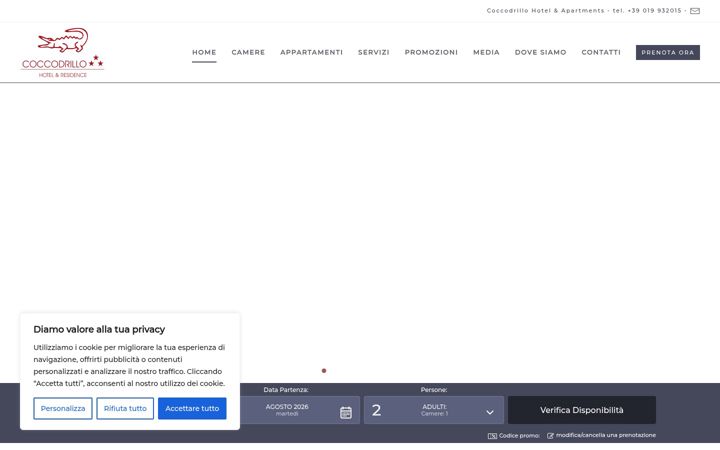Click the PRENOTA ORA button

668,52
